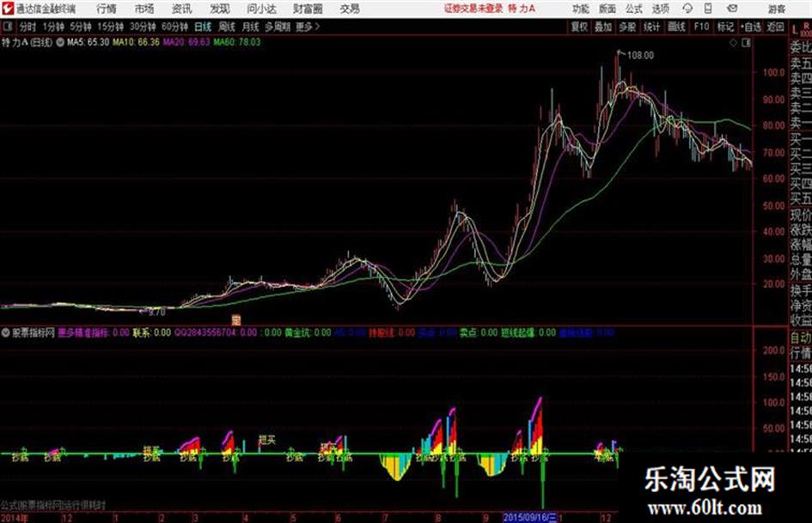812x523 pixels.
Task: Open the 选项 menu
Action: pos(660,9)
